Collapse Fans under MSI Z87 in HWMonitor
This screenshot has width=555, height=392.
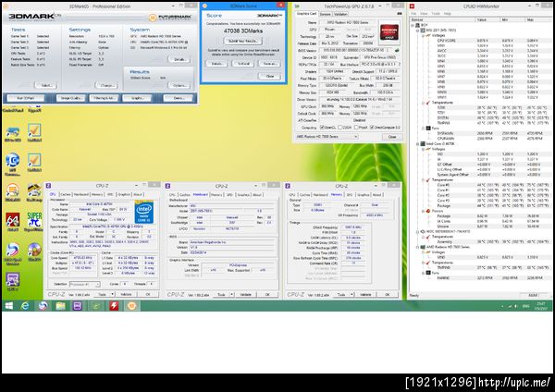423,129
